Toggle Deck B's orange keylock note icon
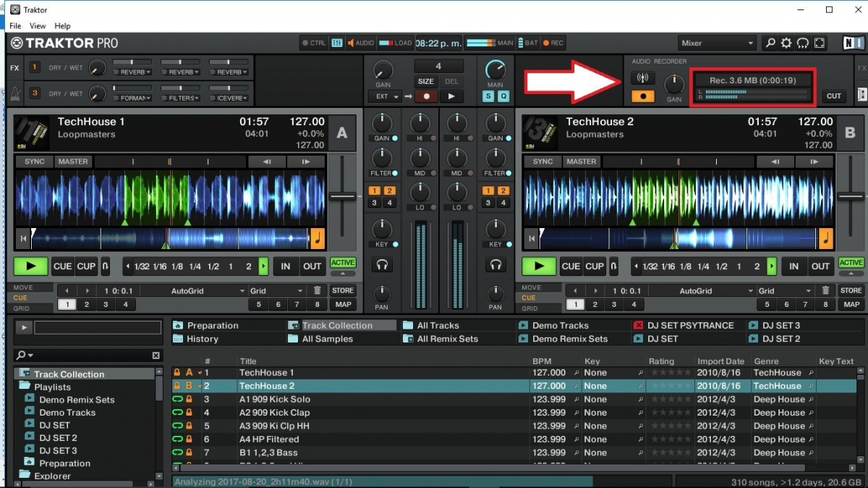Viewport: 868px width, 488px height. tap(826, 237)
